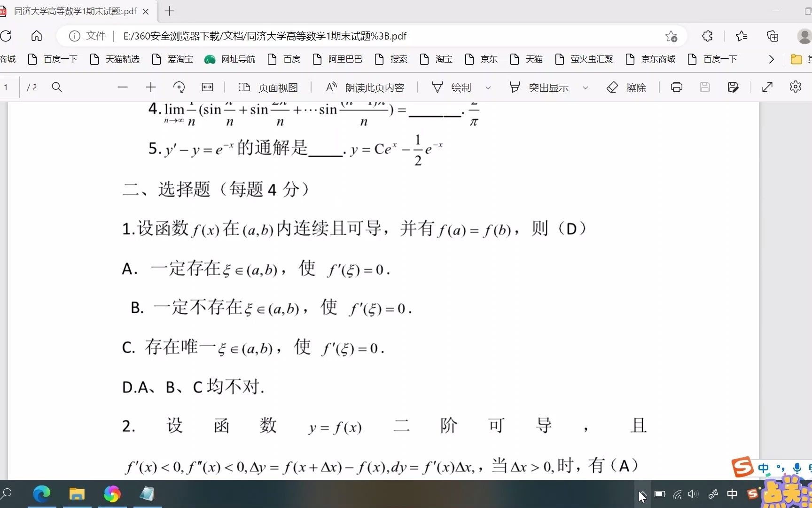Open the 360 browser on the taskbar
The height and width of the screenshot is (508, 812).
112,494
